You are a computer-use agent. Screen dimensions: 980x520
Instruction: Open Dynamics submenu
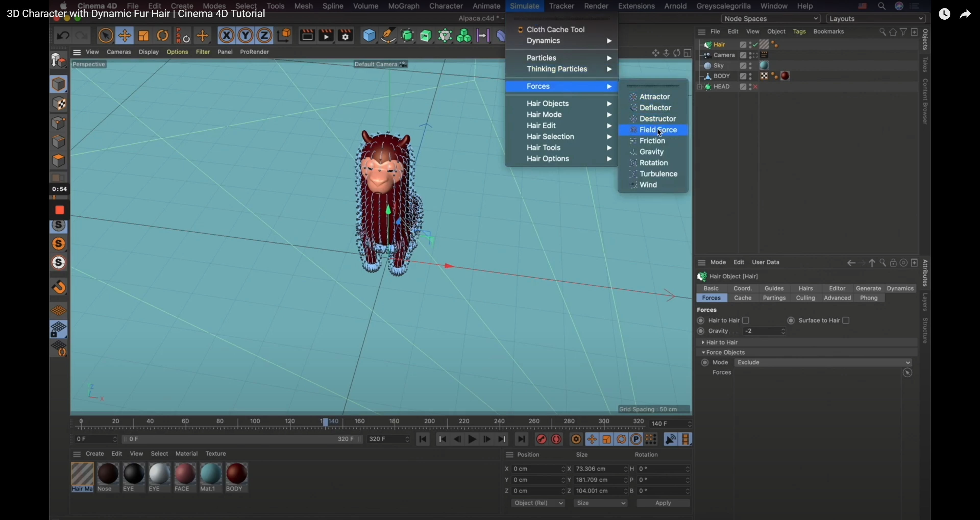click(x=561, y=41)
